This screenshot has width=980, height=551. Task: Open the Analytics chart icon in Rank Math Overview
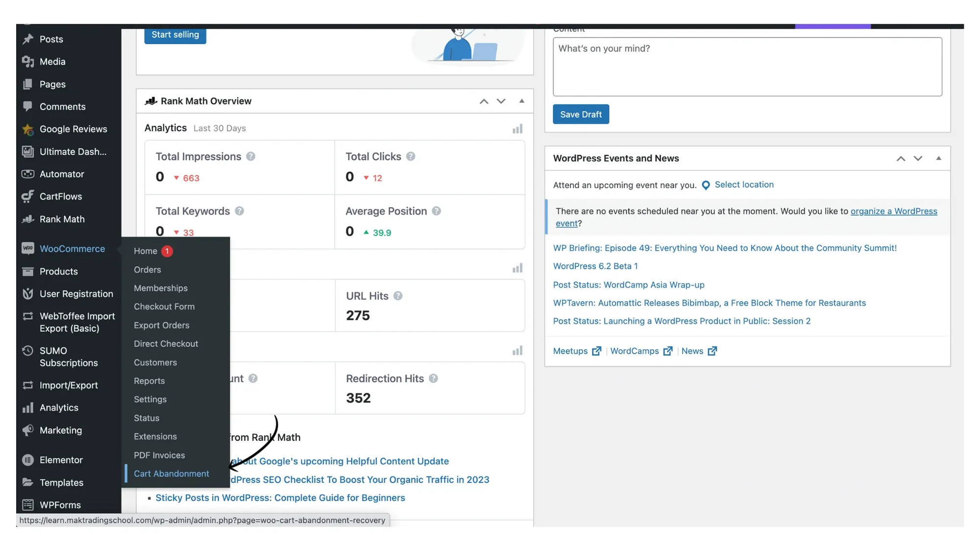point(517,128)
